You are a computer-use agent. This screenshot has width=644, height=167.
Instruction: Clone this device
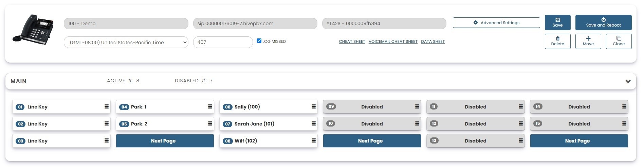click(619, 41)
